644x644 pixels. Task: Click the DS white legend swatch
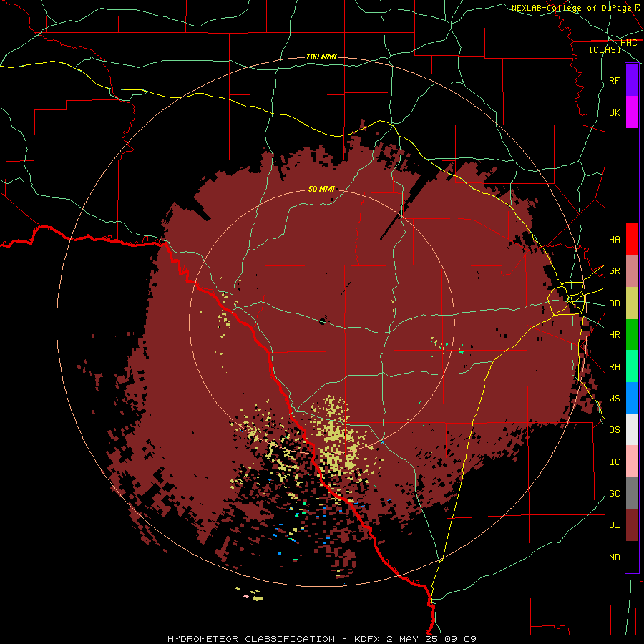pos(632,429)
